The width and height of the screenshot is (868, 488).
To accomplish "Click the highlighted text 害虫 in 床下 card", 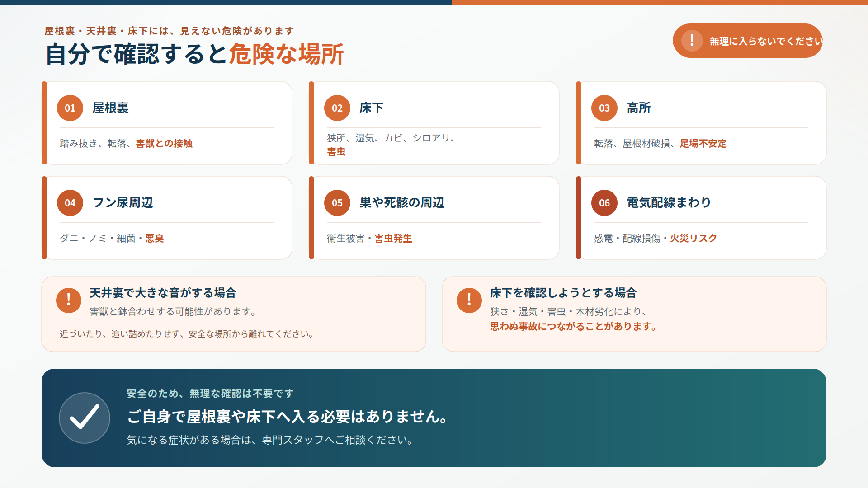I will [x=336, y=152].
